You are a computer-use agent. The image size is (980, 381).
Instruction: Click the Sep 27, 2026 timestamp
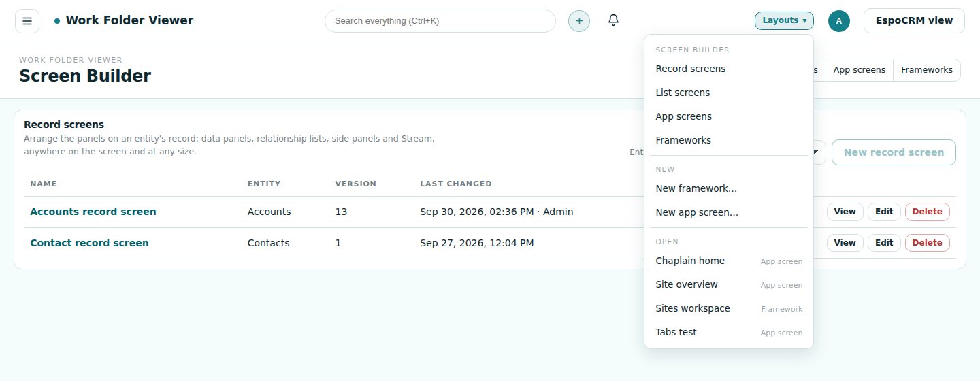click(x=476, y=243)
